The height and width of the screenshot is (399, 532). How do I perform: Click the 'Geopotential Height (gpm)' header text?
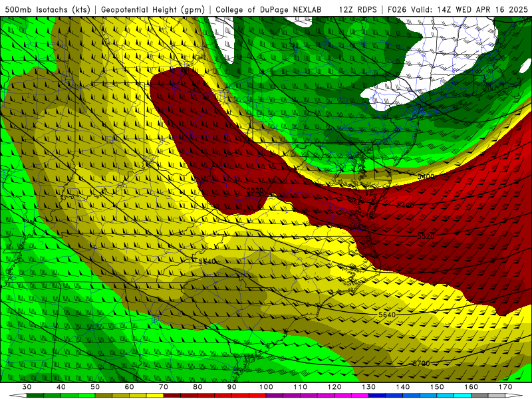coord(153,9)
